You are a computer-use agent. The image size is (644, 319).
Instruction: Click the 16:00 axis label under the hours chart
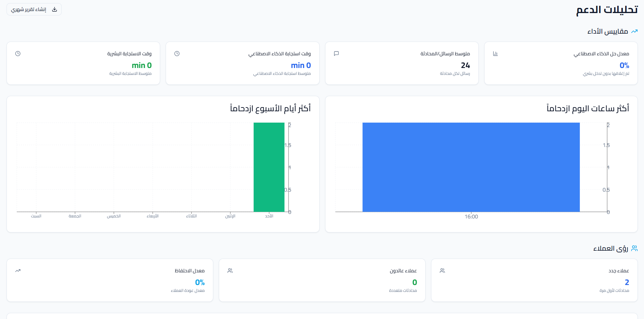pyautogui.click(x=471, y=217)
